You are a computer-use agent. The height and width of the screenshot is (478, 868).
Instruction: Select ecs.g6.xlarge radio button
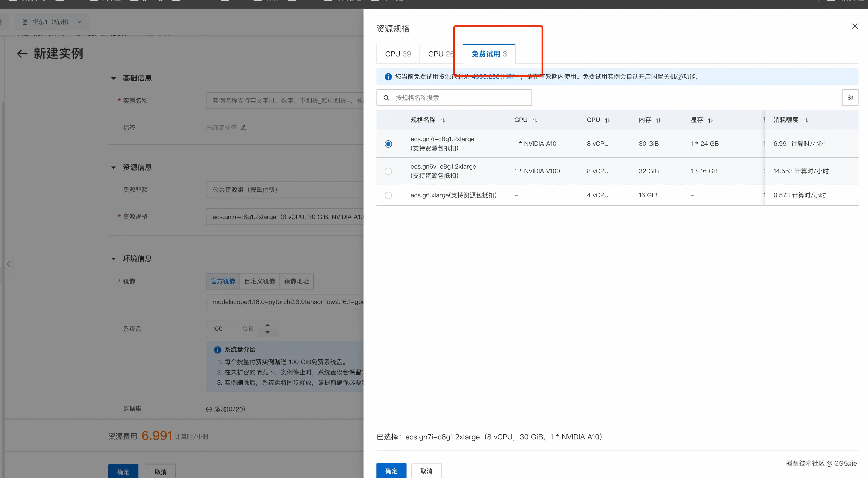pyautogui.click(x=388, y=195)
